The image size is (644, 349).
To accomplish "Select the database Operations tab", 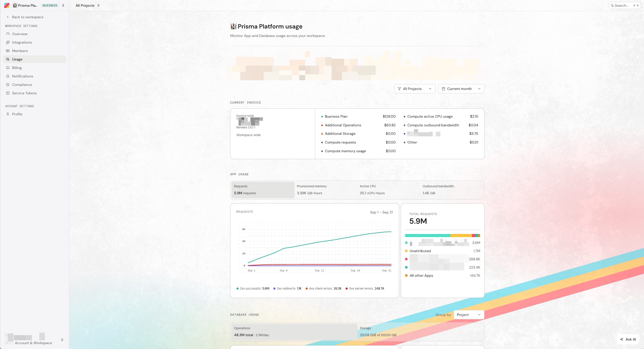I will (294, 332).
